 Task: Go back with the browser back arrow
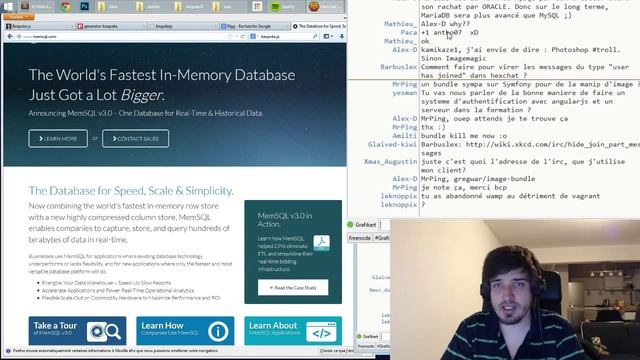pyautogui.click(x=10, y=36)
